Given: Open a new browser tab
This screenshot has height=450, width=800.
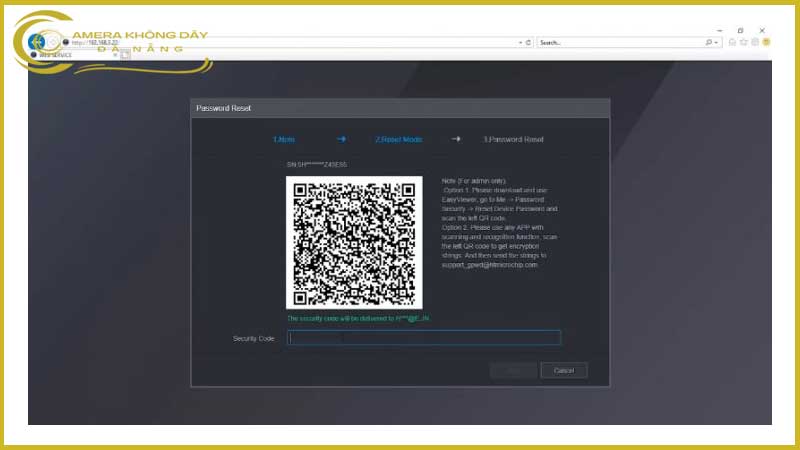Looking at the screenshot, I should coord(126,55).
